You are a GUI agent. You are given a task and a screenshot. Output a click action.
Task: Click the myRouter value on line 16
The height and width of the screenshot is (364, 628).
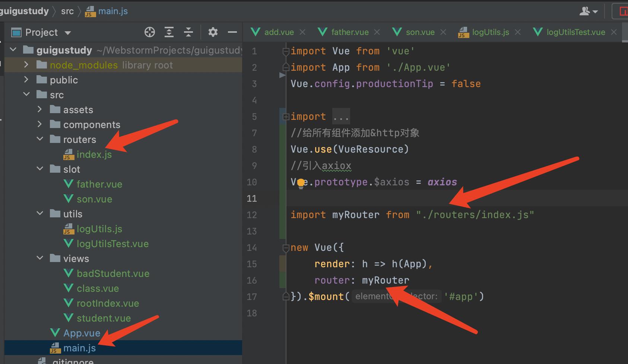pos(386,280)
